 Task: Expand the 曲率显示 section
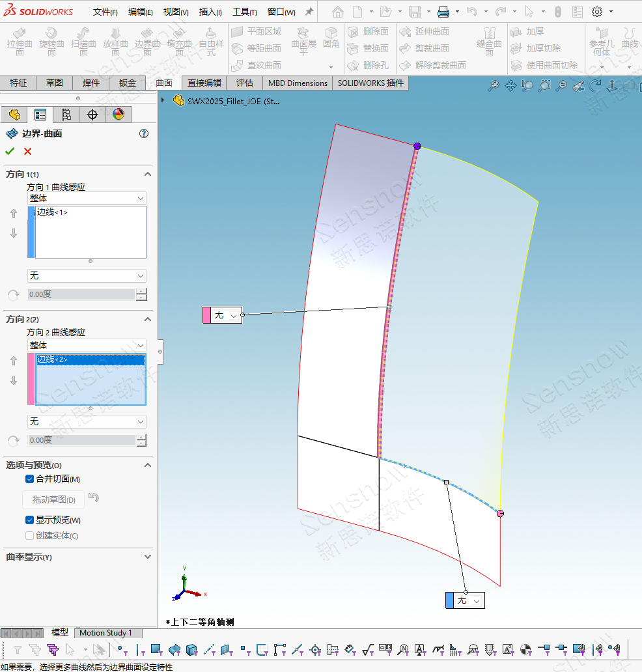point(147,557)
